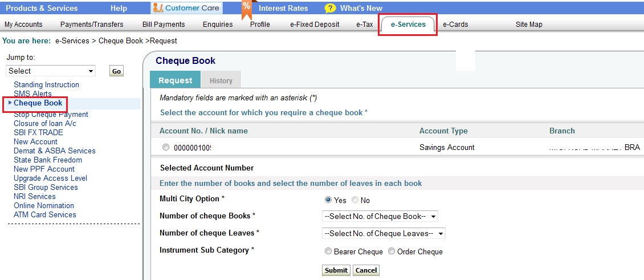Image resolution: width=644 pixels, height=280 pixels.
Task: Open the e-Services tab
Action: (408, 25)
